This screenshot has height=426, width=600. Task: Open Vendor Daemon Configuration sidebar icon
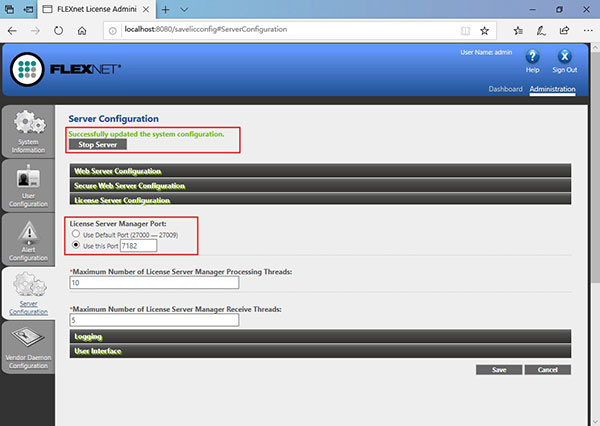coord(28,337)
